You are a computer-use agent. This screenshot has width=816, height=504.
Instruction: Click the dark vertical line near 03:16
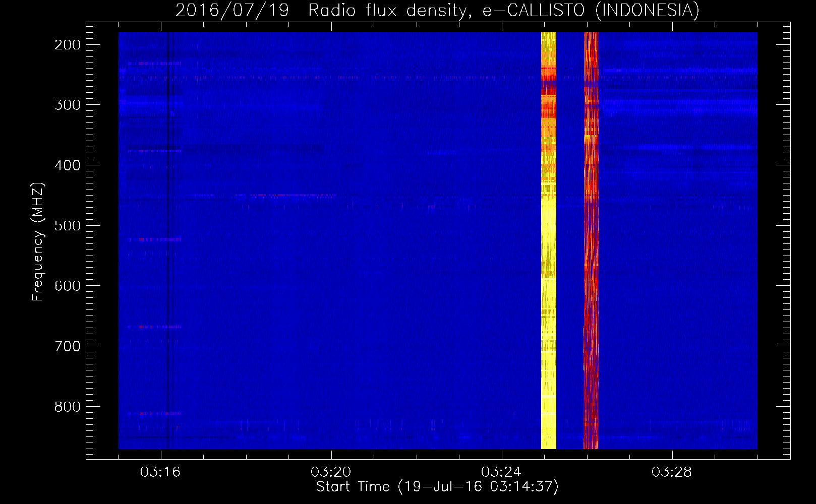click(x=168, y=240)
